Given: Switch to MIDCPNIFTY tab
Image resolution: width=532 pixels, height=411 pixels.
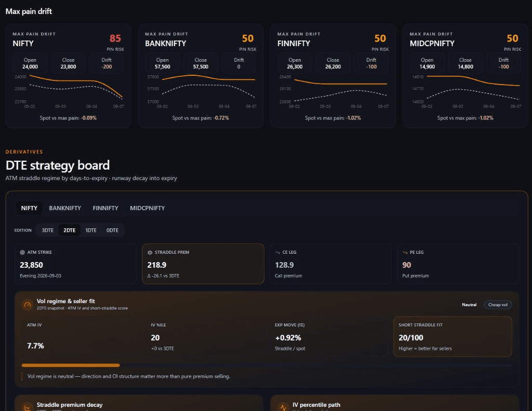Looking at the screenshot, I should pyautogui.click(x=147, y=208).
